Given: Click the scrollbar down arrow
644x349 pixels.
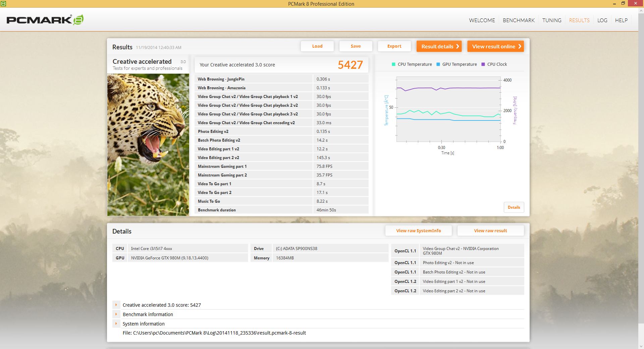Looking at the screenshot, I should pyautogui.click(x=641, y=346).
